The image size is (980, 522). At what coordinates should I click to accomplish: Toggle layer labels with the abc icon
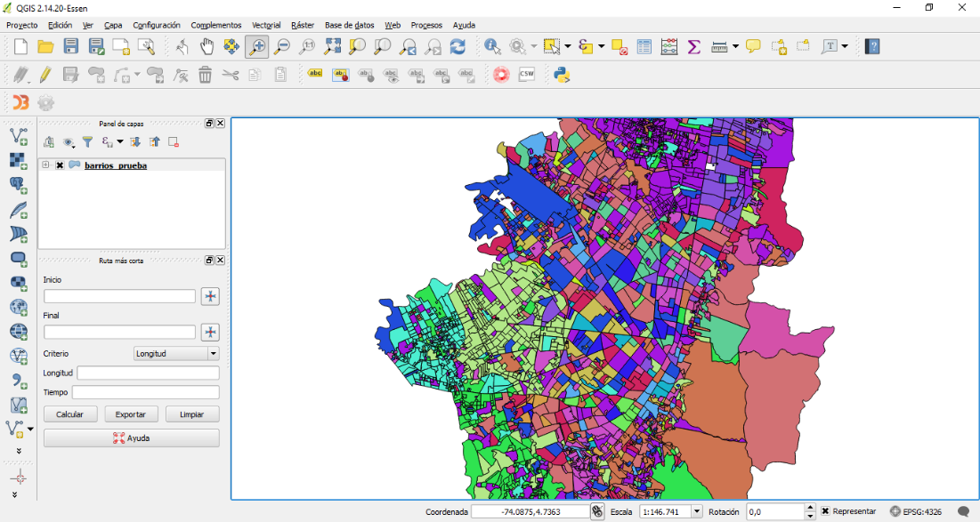point(314,75)
